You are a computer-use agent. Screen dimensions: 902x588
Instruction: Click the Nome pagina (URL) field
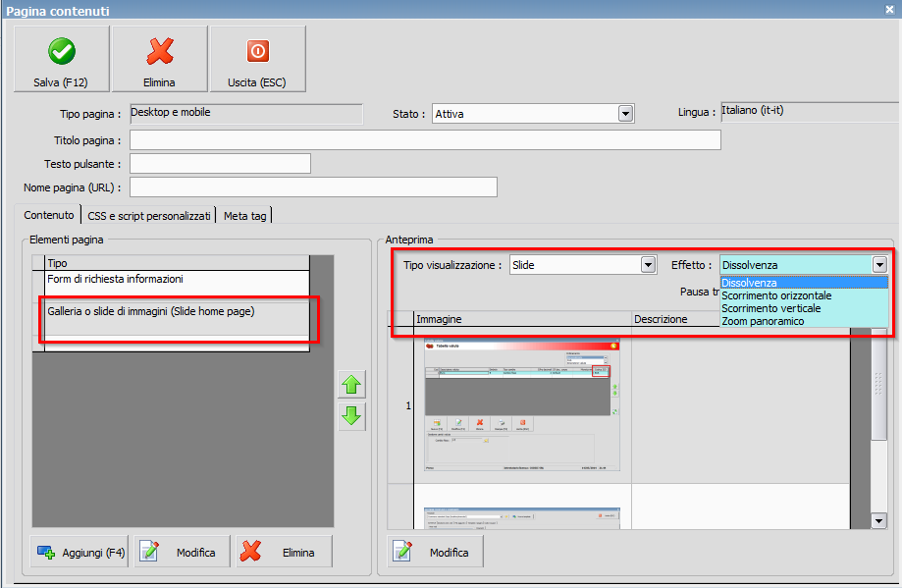tap(313, 187)
